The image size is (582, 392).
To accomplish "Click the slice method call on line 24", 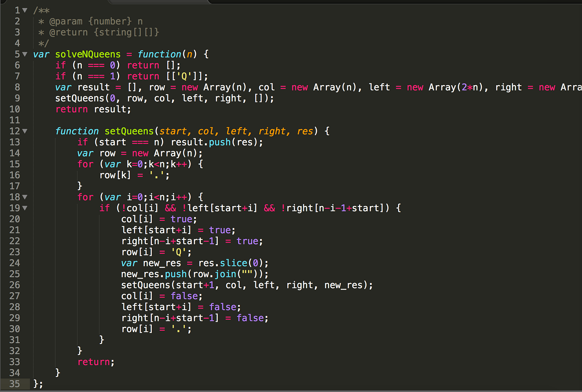I will (234, 263).
